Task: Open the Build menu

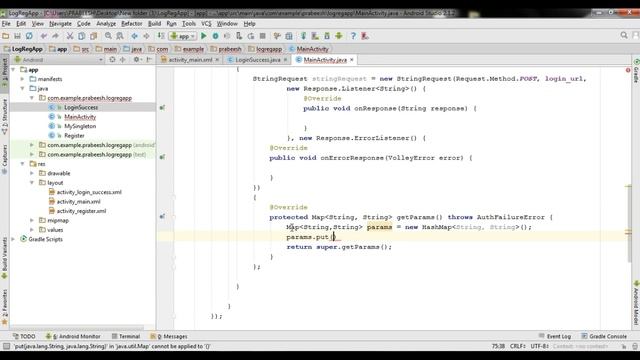Action: pos(154,24)
